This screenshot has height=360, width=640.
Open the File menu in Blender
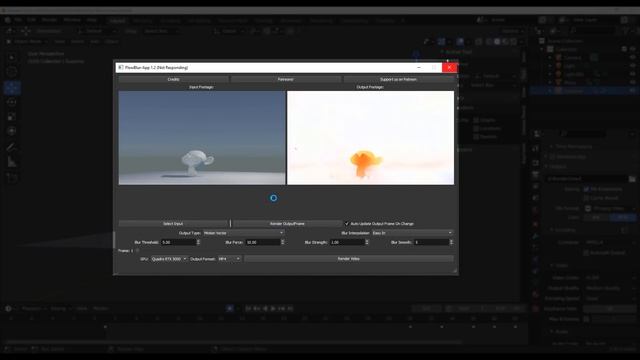(x=18, y=20)
